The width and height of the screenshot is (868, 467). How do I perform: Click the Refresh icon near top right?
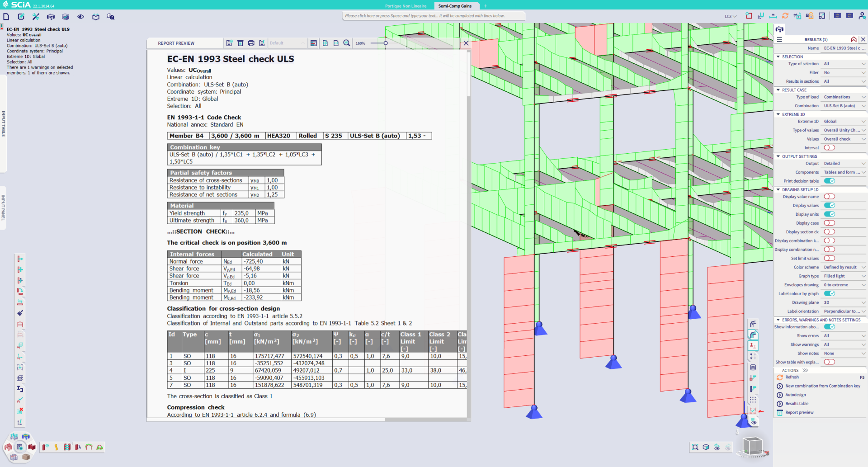tap(785, 15)
